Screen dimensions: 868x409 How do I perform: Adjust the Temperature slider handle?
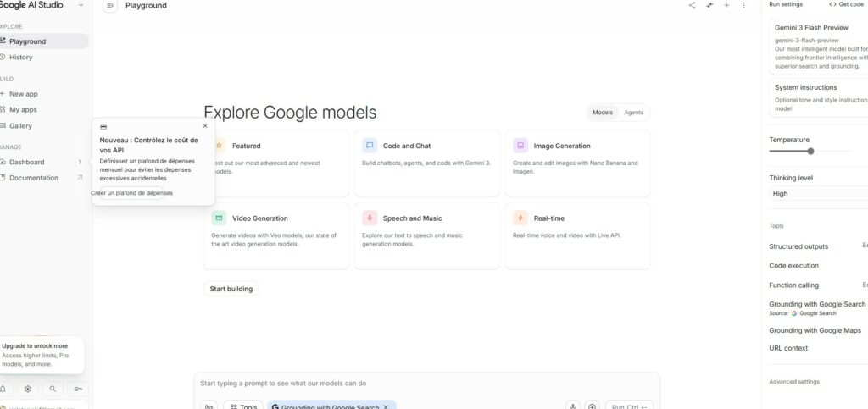pyautogui.click(x=810, y=151)
